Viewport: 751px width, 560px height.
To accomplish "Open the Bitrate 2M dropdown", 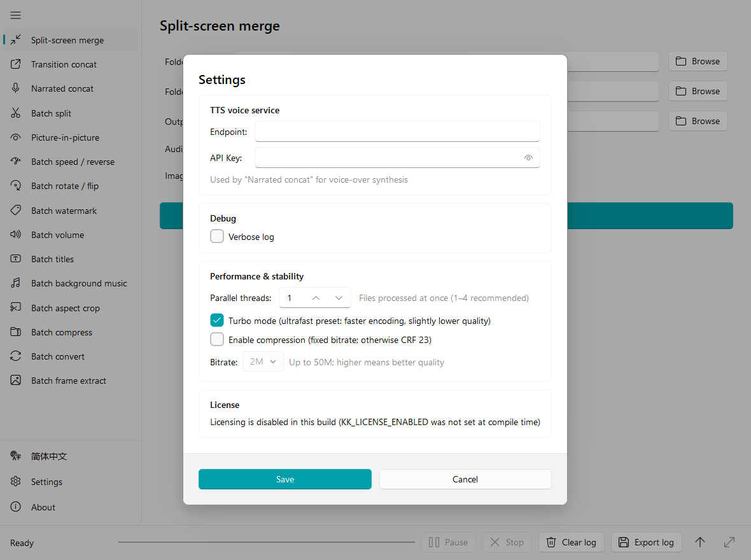I will (263, 361).
